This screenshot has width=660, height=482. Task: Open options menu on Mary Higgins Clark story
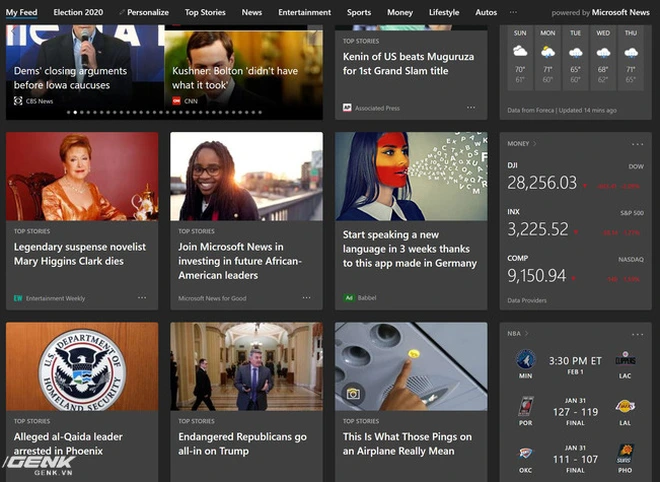(142, 298)
